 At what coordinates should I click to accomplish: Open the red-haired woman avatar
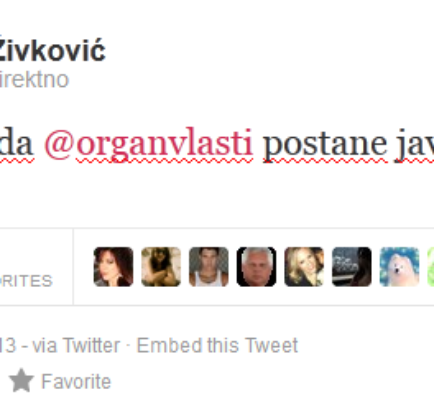(x=113, y=267)
